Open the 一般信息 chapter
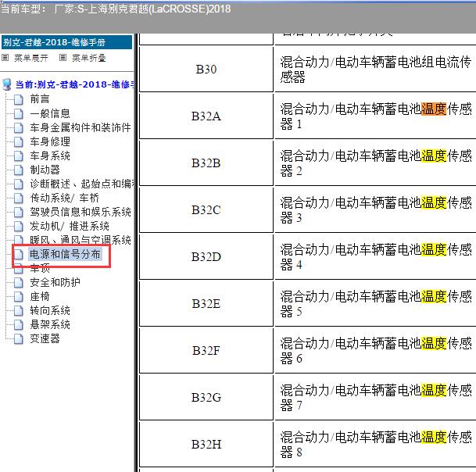The image size is (476, 472). click(x=50, y=113)
